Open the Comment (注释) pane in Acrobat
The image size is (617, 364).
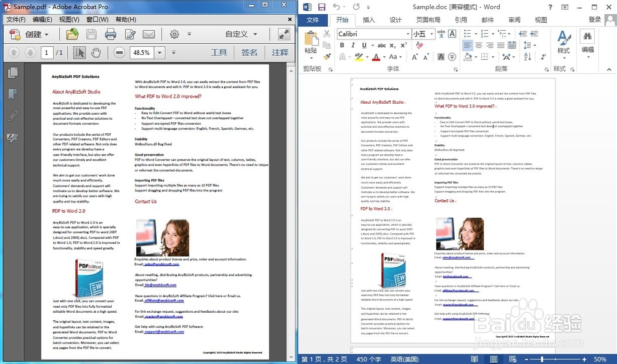point(280,52)
